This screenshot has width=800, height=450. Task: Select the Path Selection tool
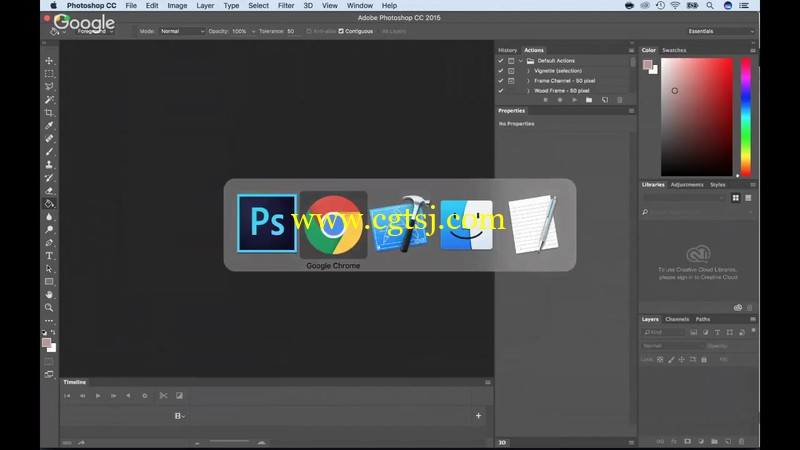point(49,269)
